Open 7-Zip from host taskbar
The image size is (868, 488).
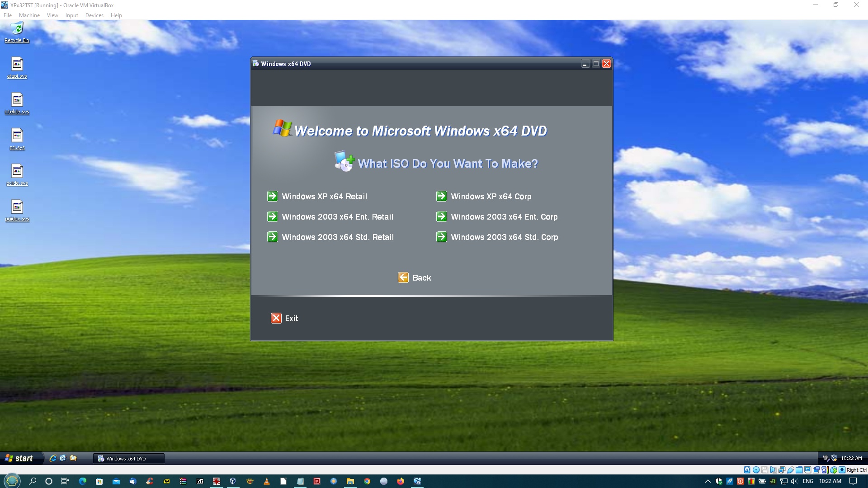[200, 481]
